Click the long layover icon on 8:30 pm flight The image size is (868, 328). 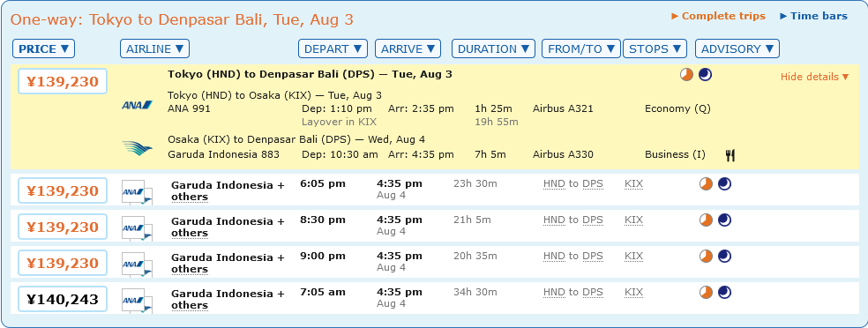tap(706, 220)
